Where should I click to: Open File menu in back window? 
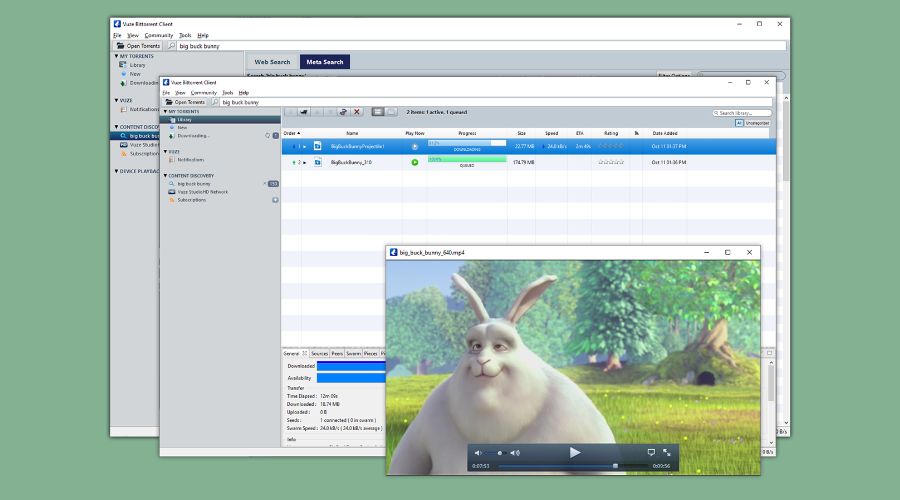tap(118, 35)
